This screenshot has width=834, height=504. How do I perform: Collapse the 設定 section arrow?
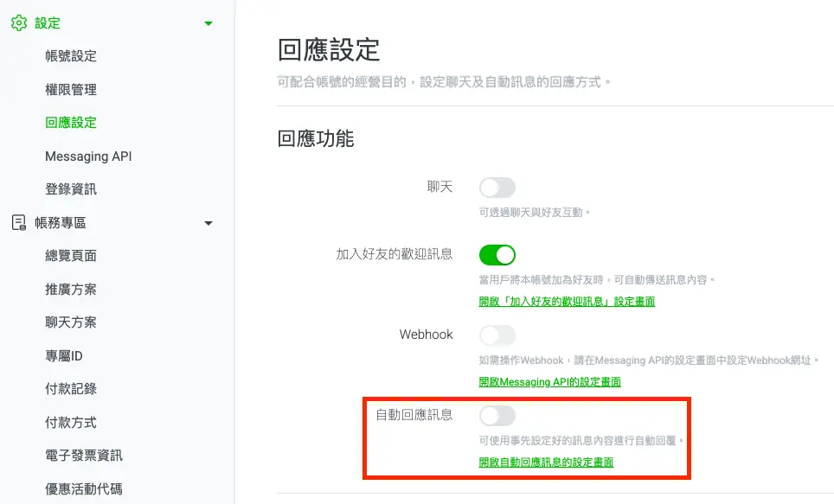208,23
